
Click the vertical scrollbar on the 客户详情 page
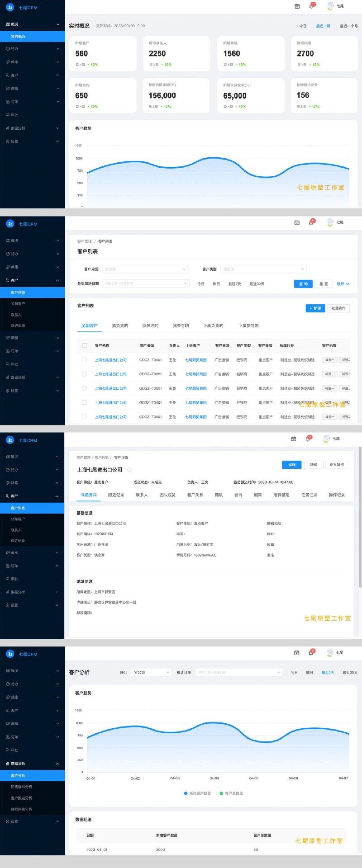pos(360,518)
